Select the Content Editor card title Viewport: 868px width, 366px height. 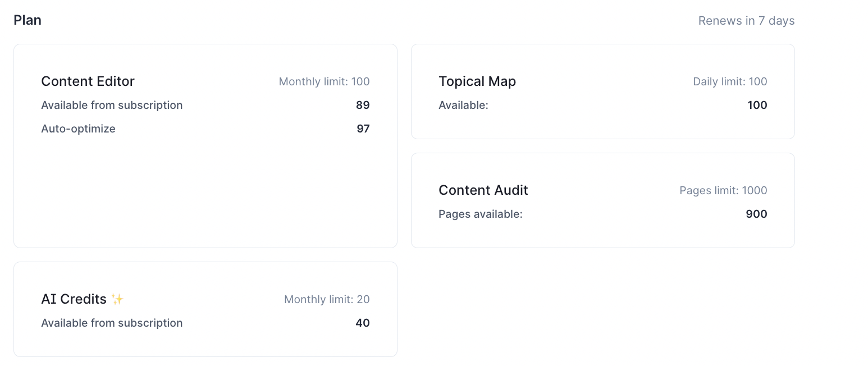88,81
